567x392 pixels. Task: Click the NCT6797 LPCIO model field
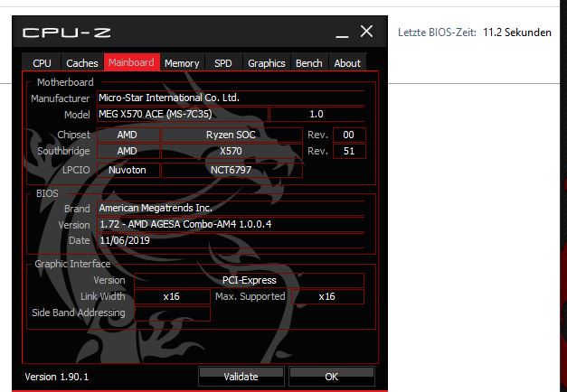click(232, 170)
